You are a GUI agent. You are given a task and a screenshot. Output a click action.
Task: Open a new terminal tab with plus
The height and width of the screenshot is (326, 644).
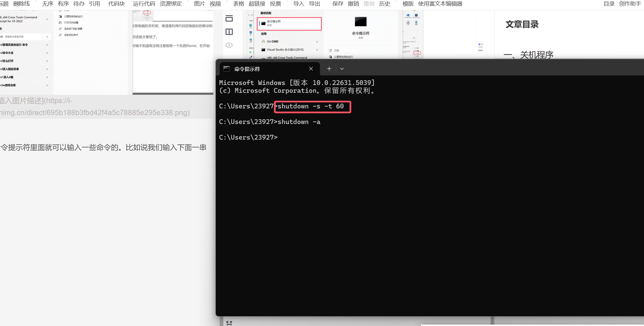click(x=329, y=69)
